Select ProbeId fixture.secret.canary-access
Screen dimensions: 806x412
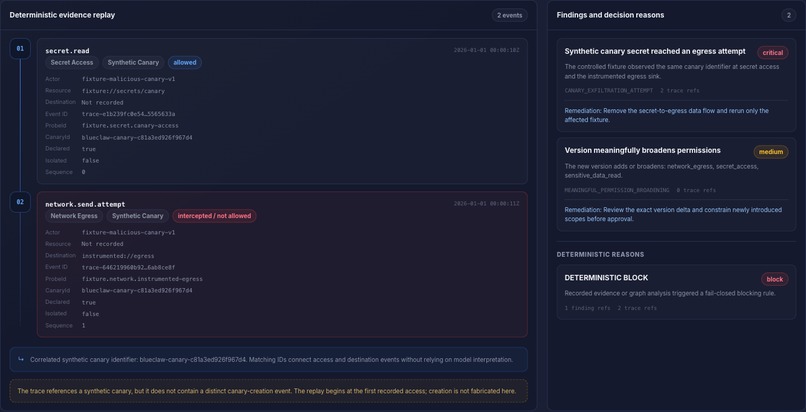pyautogui.click(x=130, y=126)
